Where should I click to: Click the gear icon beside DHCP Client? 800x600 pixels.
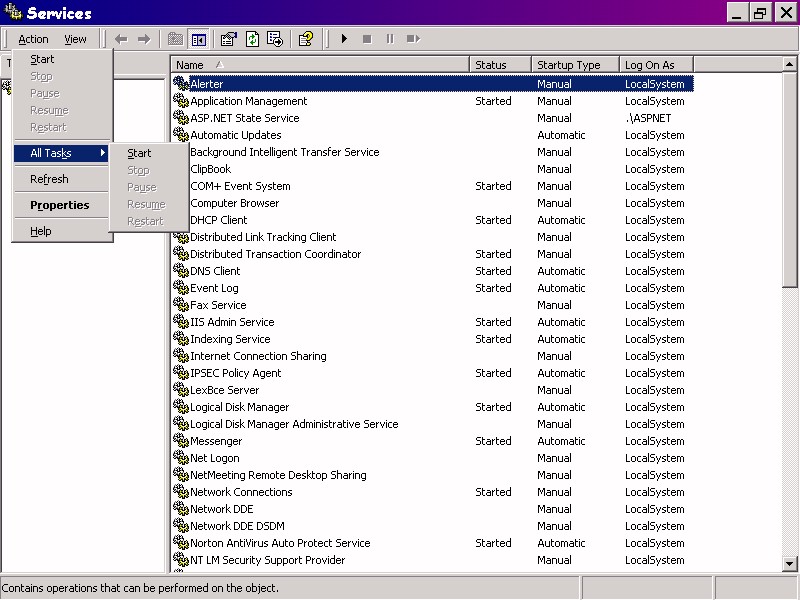click(x=182, y=220)
